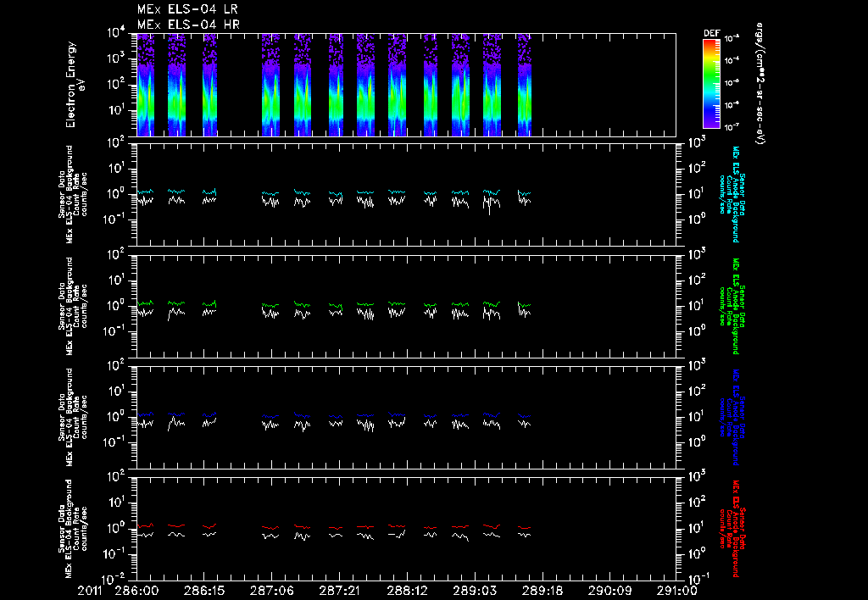
Task: Select the green right-axis background label
Action: (x=732, y=306)
